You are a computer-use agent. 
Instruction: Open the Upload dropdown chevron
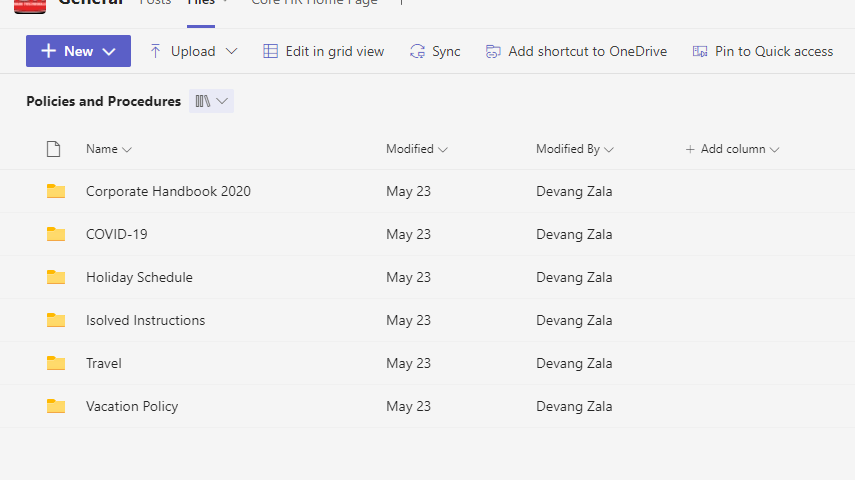[232, 51]
